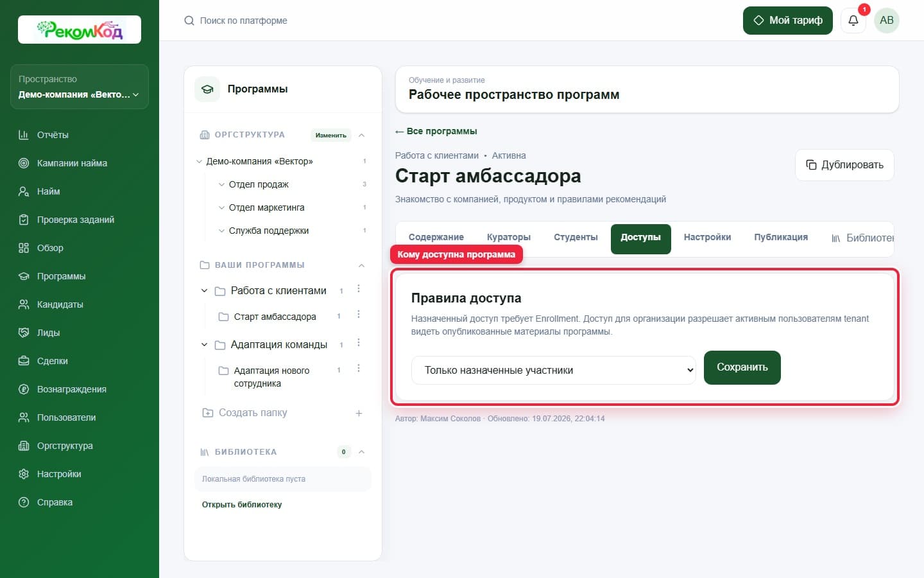Collapse the Работа с клиентами folder chevron
The width and height of the screenshot is (924, 578).
tap(204, 291)
